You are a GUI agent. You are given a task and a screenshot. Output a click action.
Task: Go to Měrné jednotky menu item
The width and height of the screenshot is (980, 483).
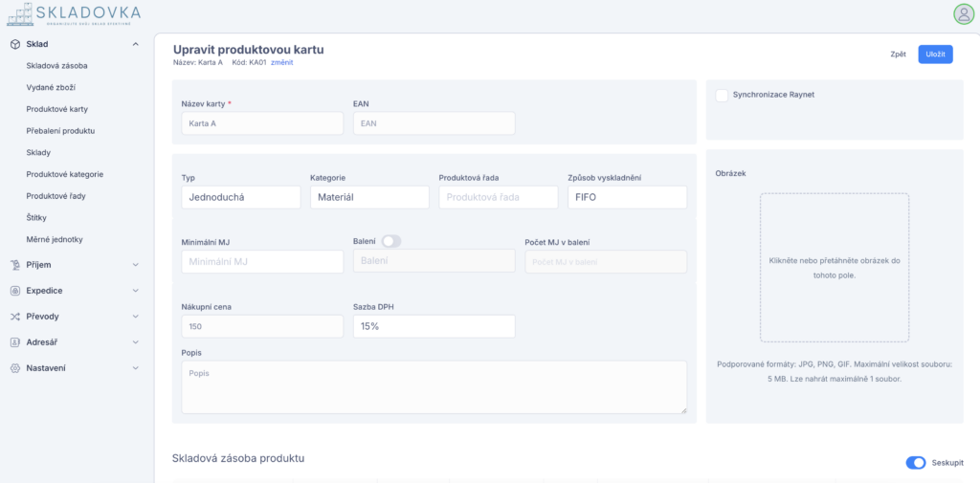[55, 239]
